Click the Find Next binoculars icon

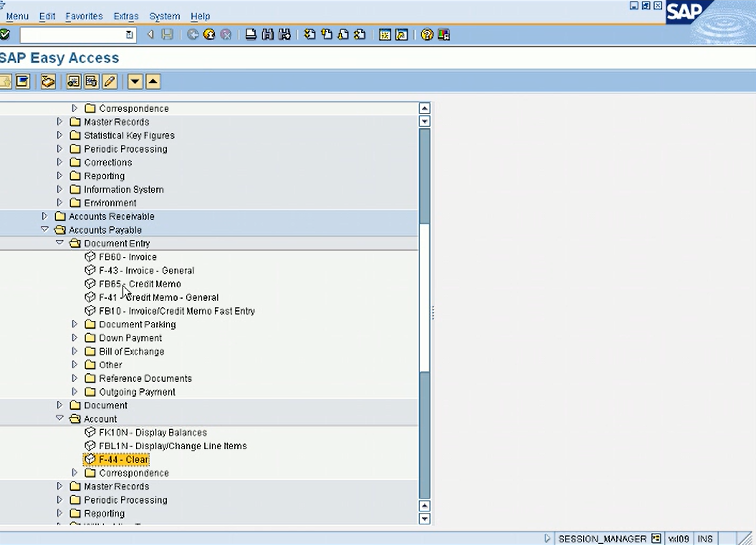(284, 35)
